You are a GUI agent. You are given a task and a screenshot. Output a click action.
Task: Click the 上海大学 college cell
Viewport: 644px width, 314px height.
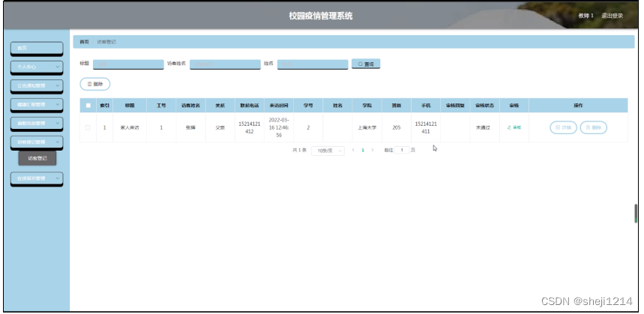367,127
